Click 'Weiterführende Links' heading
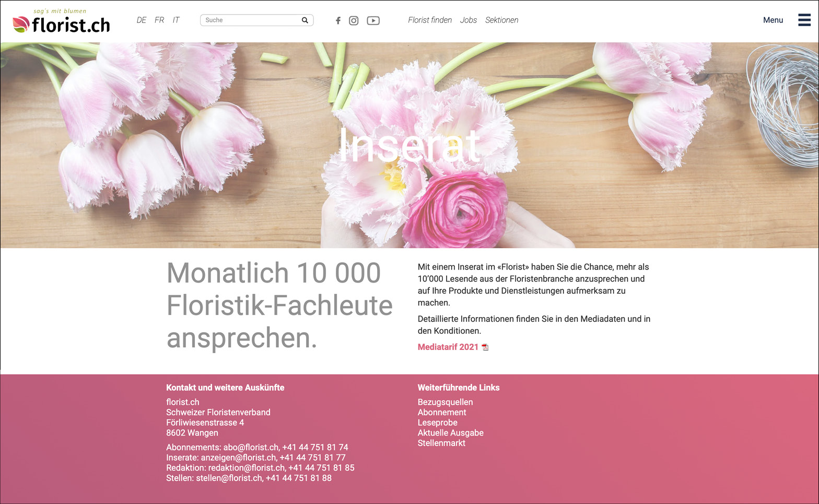 pos(459,388)
